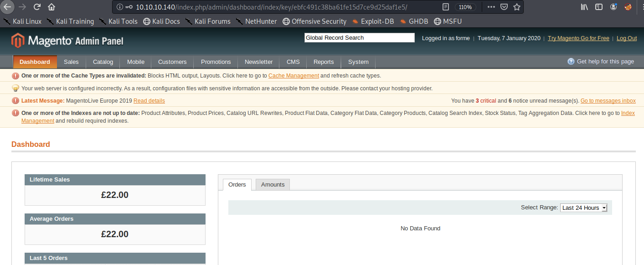Click the Magento Admin Panel logo
This screenshot has width=644, height=265.
[x=67, y=41]
